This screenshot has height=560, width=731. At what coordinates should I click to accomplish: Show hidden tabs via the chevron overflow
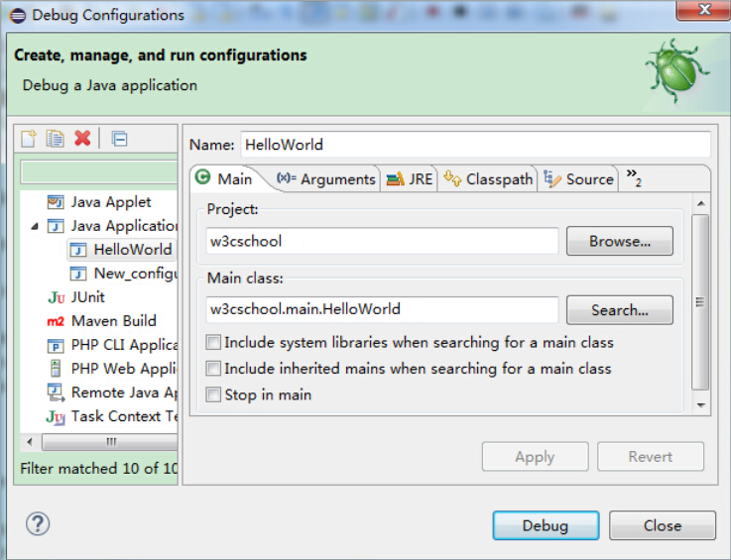coord(634,178)
